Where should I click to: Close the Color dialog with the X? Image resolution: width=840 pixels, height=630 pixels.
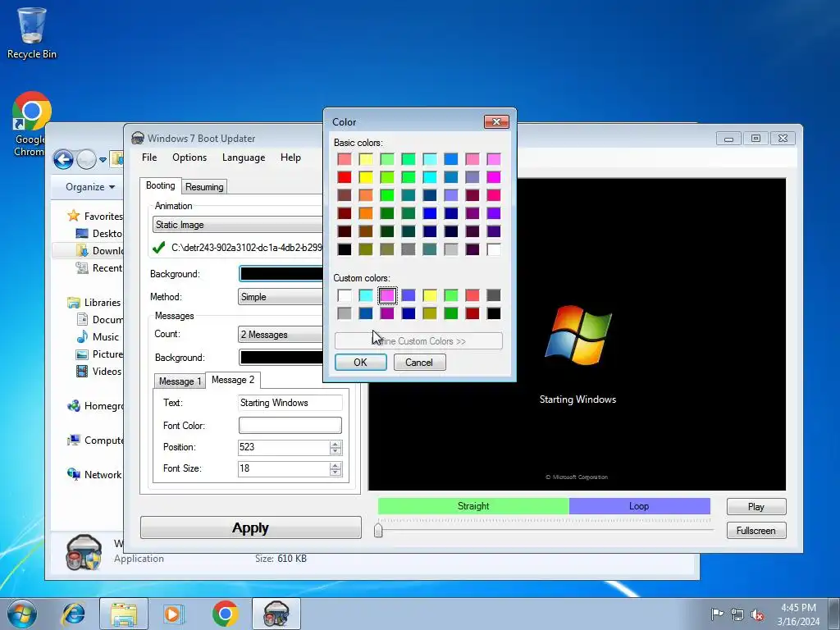click(x=496, y=122)
